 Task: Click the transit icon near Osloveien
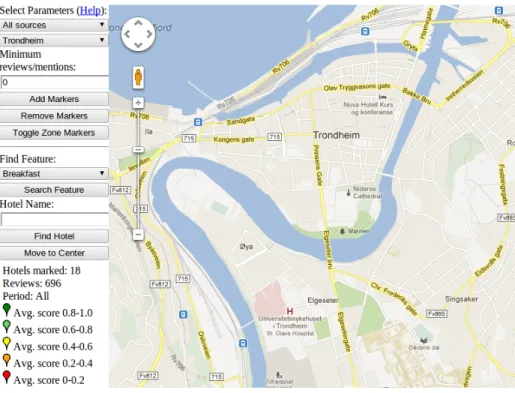(x=243, y=343)
